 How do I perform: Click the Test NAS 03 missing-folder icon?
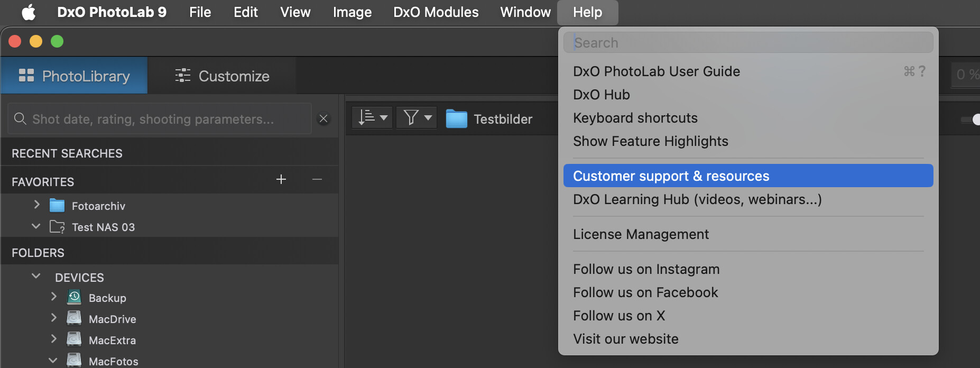point(57,227)
